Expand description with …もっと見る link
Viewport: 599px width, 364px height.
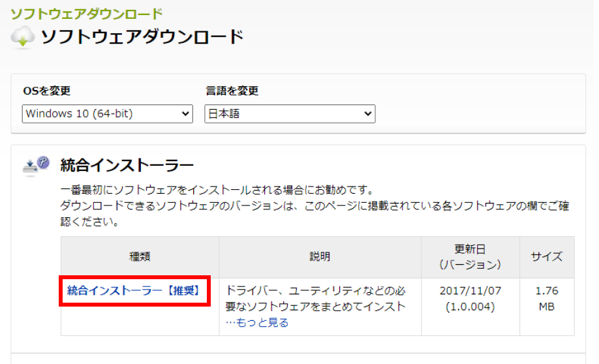(256, 323)
